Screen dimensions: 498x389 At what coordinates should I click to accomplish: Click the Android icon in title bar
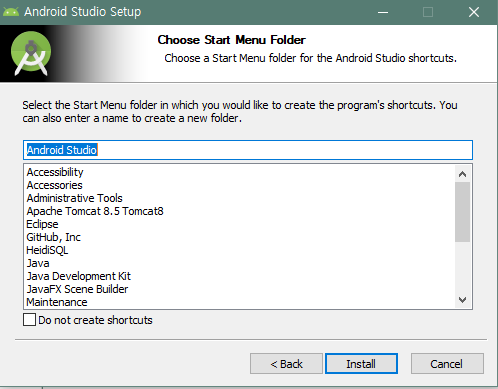(11, 12)
